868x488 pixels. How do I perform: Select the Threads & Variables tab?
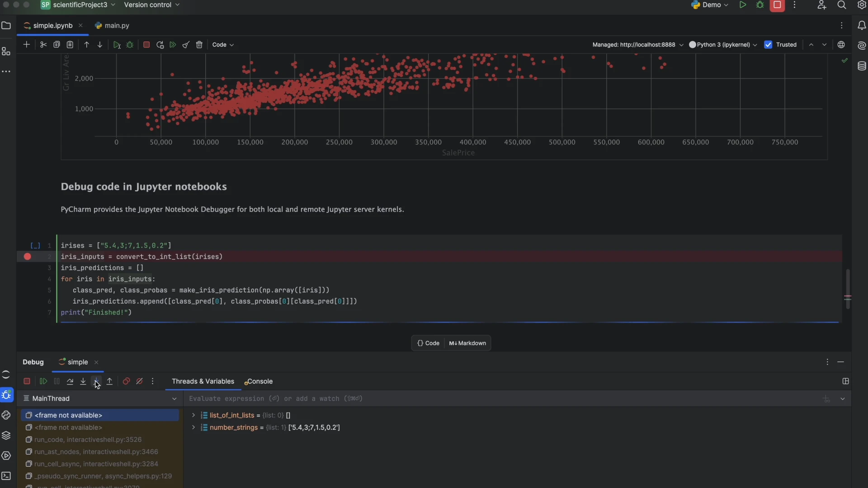203,381
